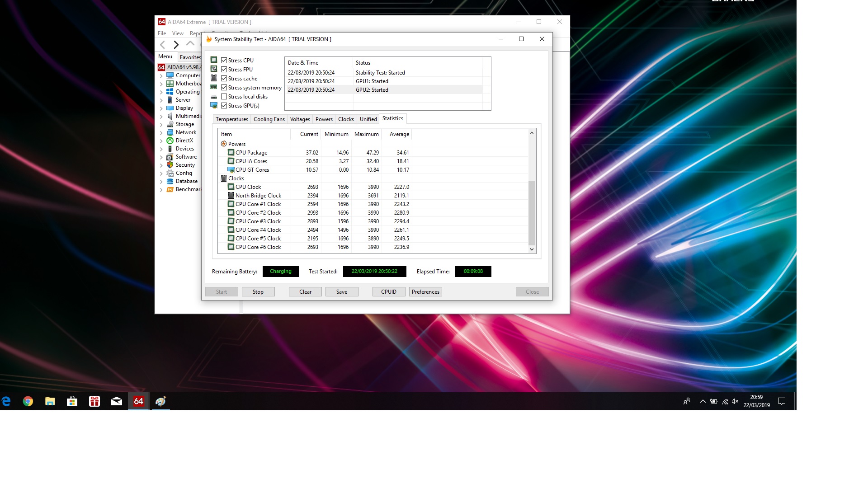Open the View menu in AIDA64 Extreme

point(178,33)
